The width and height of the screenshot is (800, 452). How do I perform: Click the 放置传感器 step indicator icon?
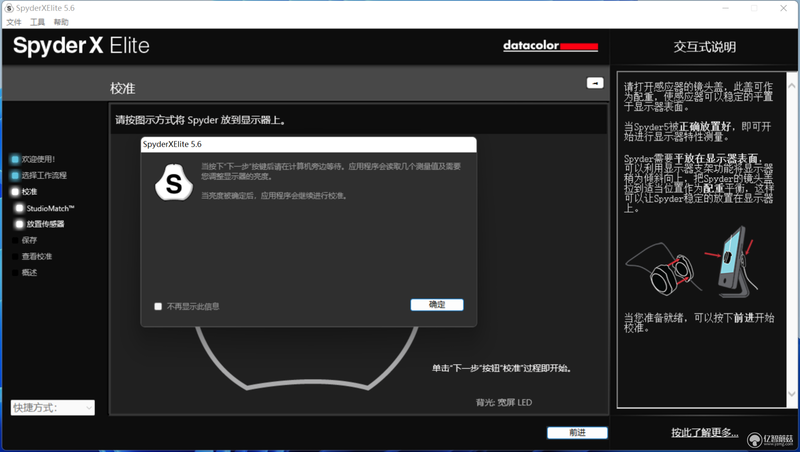[x=19, y=224]
